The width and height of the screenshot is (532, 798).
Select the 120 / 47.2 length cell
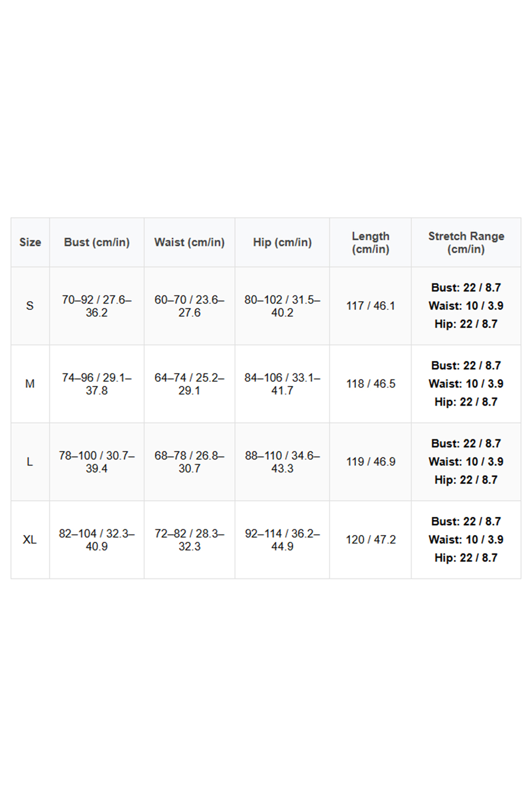click(x=371, y=540)
